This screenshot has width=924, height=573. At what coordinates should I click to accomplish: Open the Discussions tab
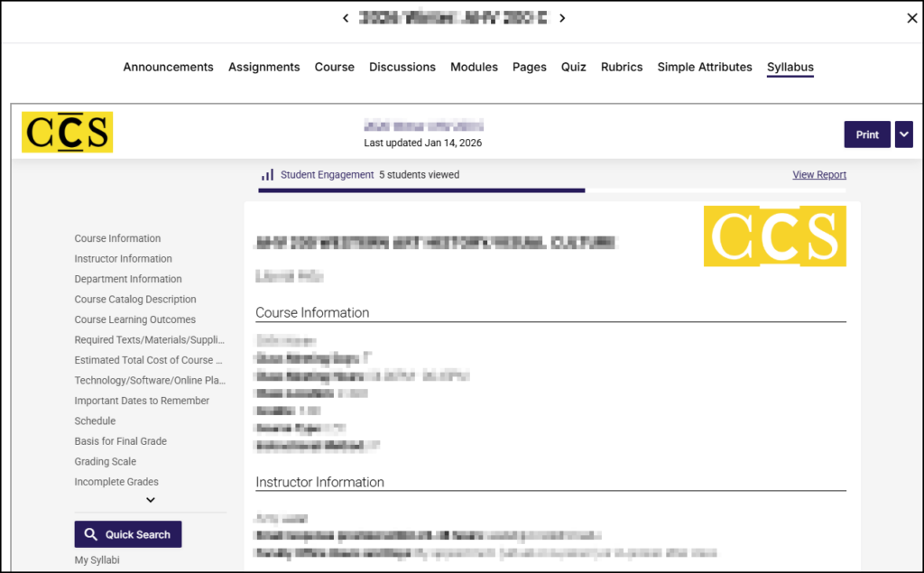402,67
